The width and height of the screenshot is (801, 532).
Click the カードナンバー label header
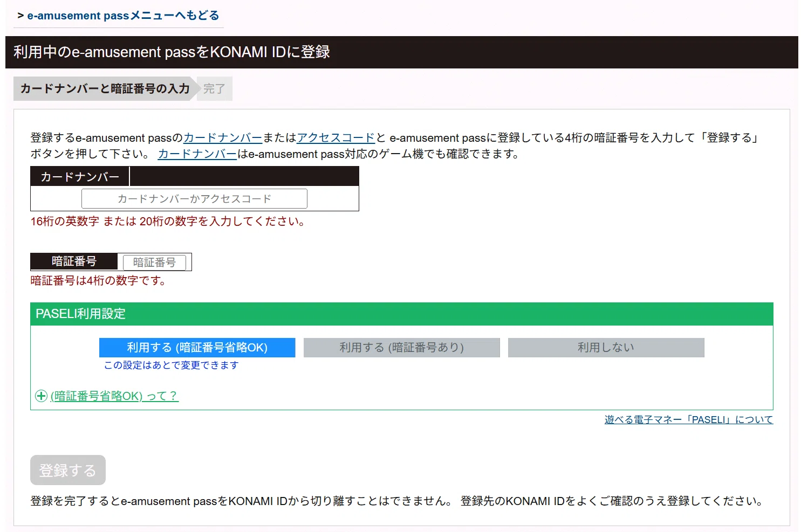pyautogui.click(x=80, y=177)
